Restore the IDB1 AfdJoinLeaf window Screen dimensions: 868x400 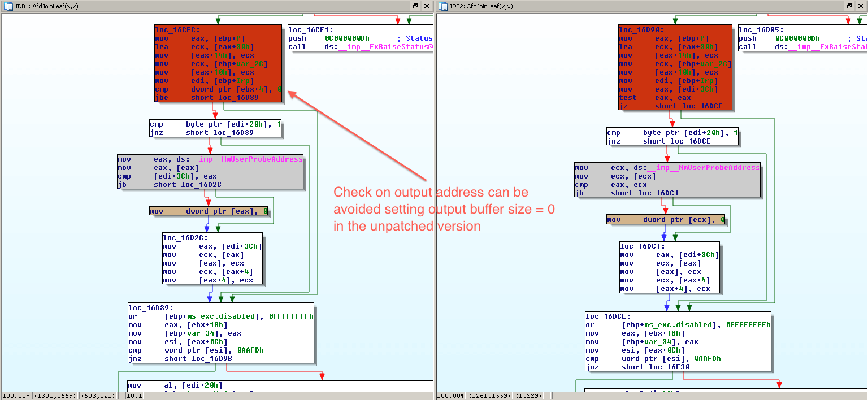coord(415,6)
